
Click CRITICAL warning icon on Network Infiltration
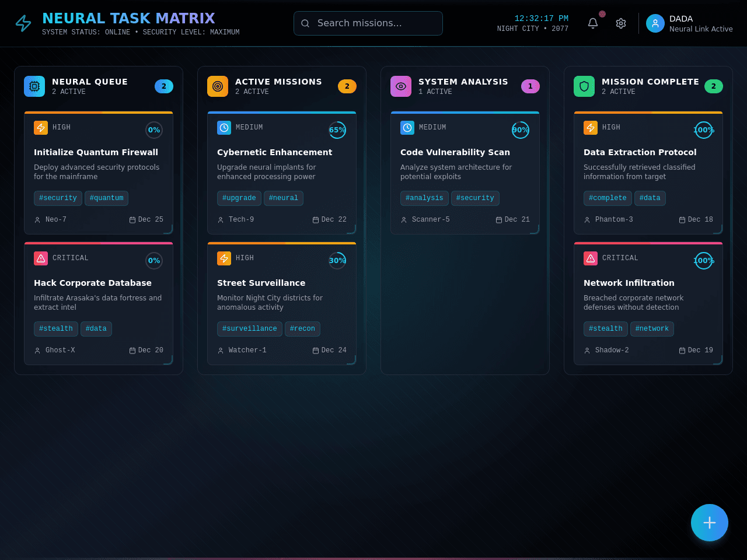click(591, 258)
